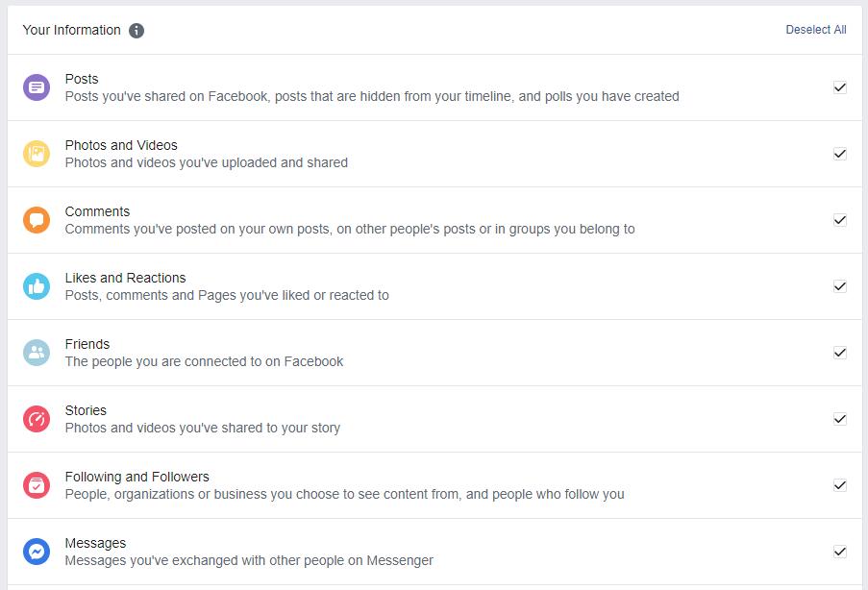This screenshot has height=590, width=868.
Task: Click the yellow Photos and Videos icon
Action: (37, 154)
